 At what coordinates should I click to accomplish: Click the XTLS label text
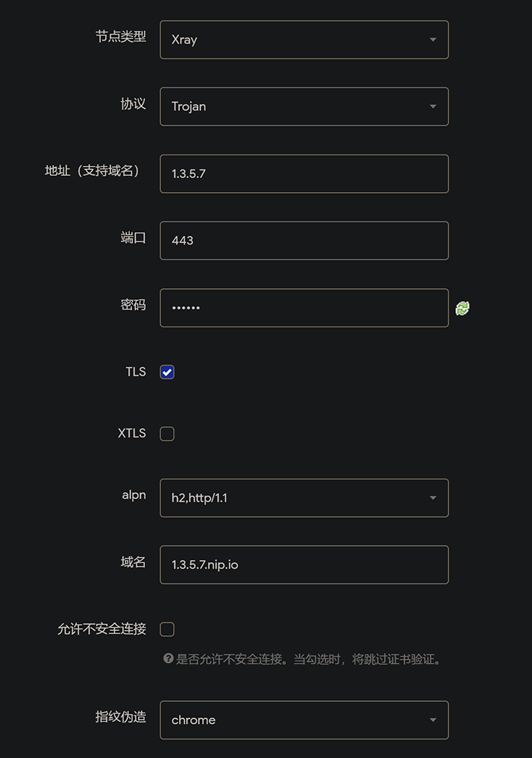(x=132, y=433)
